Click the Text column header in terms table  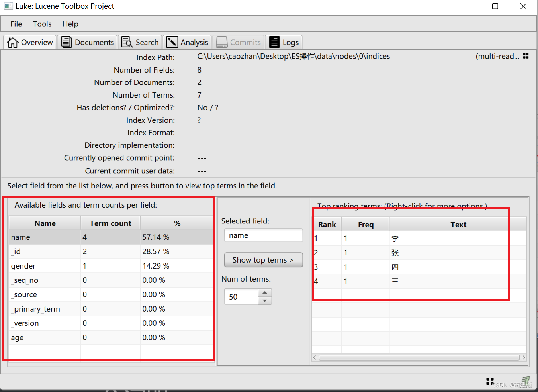click(458, 224)
